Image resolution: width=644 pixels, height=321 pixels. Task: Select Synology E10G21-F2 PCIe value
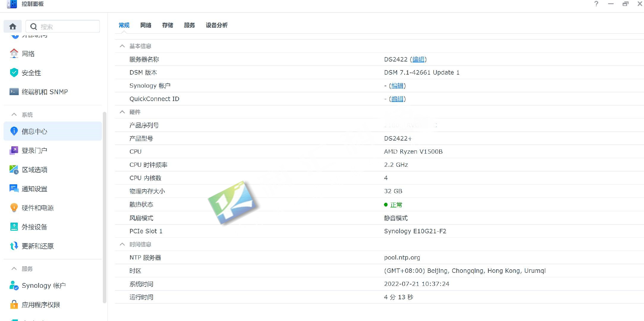coord(415,231)
